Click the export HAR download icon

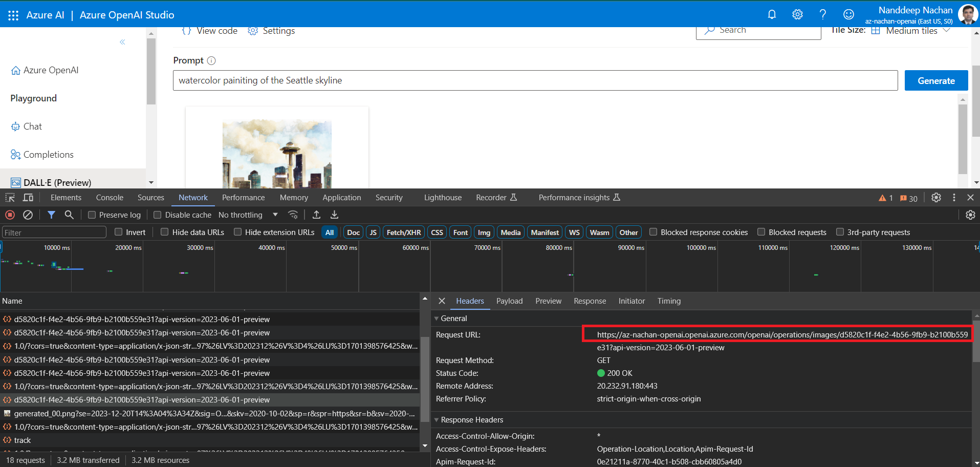point(334,215)
